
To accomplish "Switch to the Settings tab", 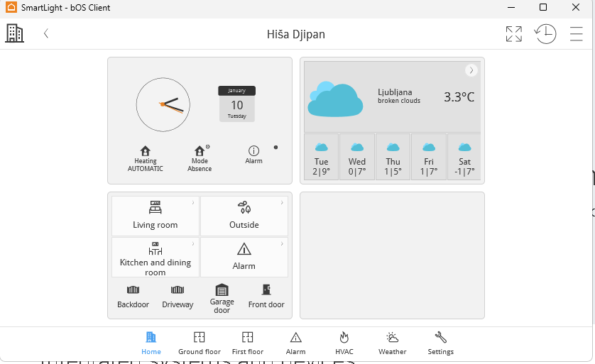I will pyautogui.click(x=440, y=343).
